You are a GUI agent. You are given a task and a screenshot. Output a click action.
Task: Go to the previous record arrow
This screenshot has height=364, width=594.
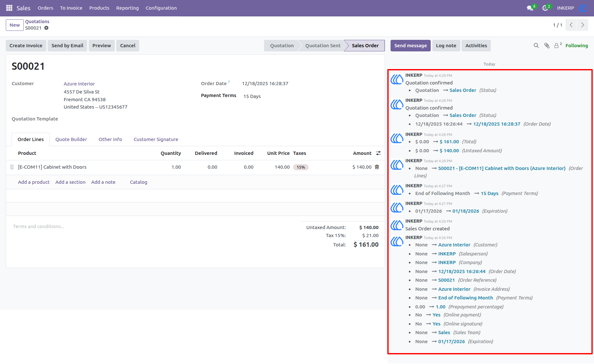(571, 25)
